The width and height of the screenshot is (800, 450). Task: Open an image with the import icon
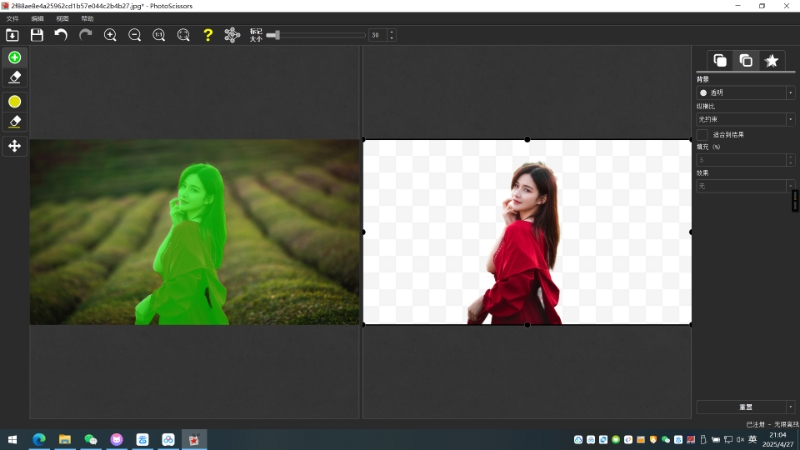coord(12,35)
